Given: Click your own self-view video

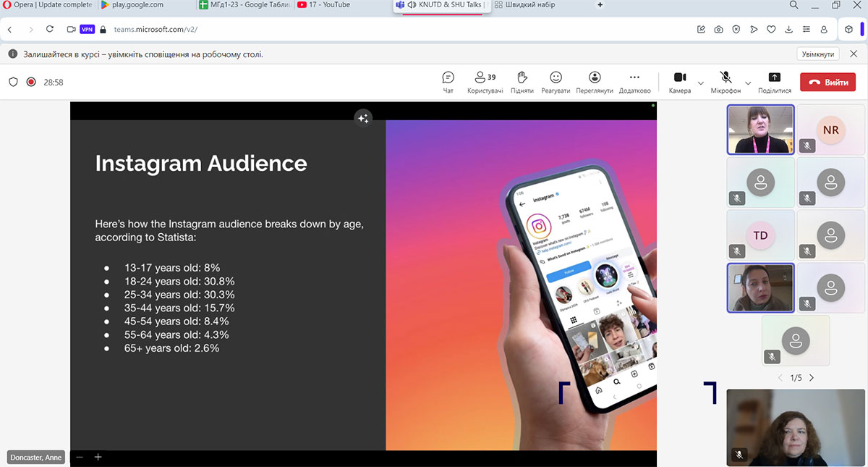Looking at the screenshot, I should (796, 427).
